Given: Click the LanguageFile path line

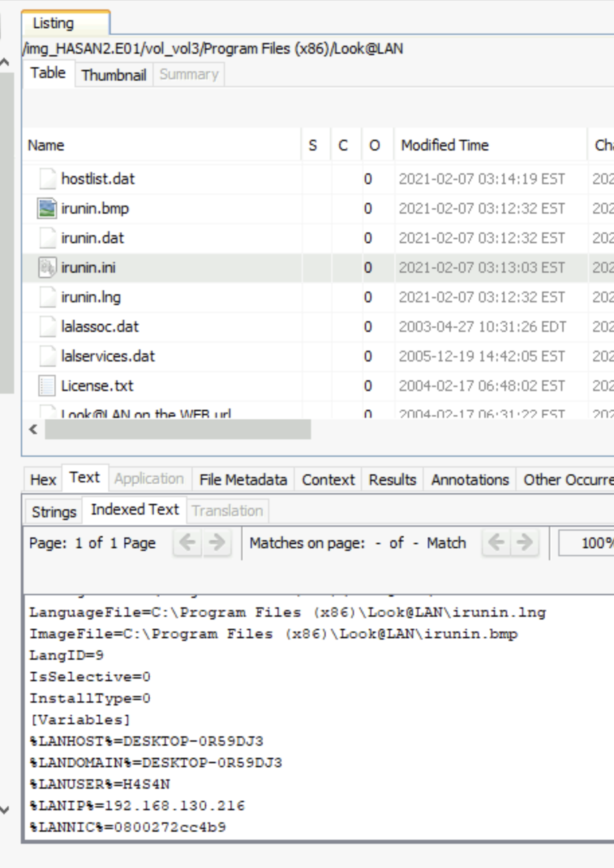Looking at the screenshot, I should coord(288,613).
